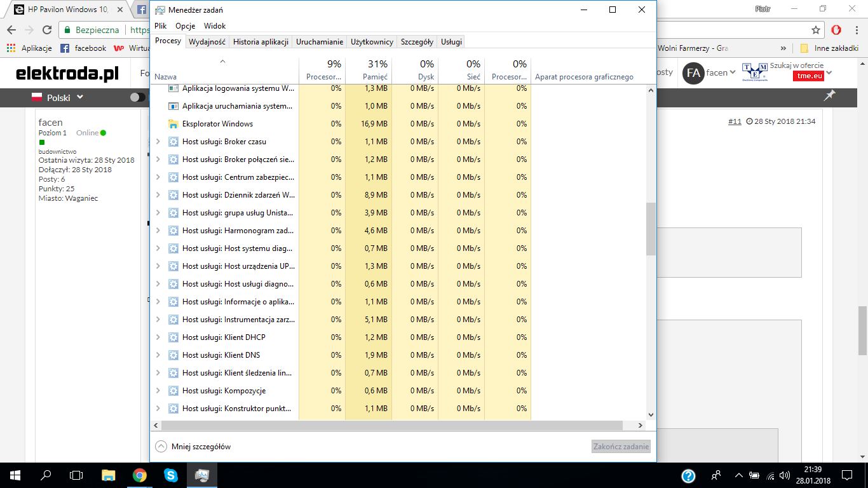Expand Host usługi: Klient śledzenia linków
The image size is (868, 488).
click(x=158, y=373)
